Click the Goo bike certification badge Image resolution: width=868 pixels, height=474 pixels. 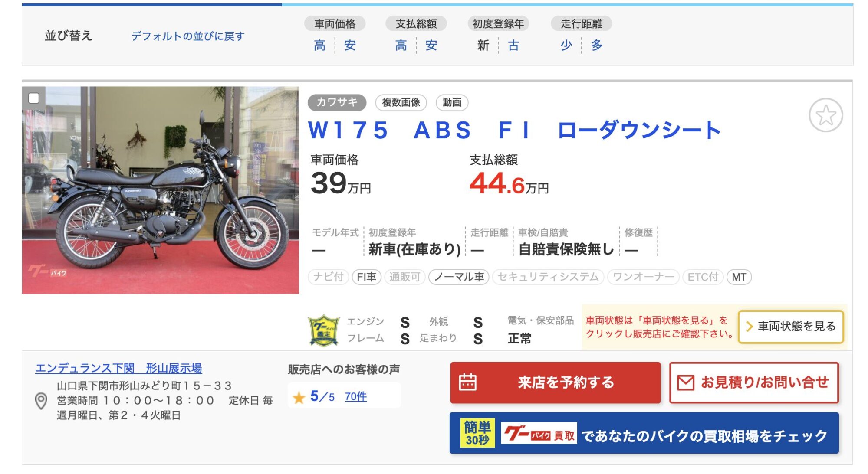(323, 330)
